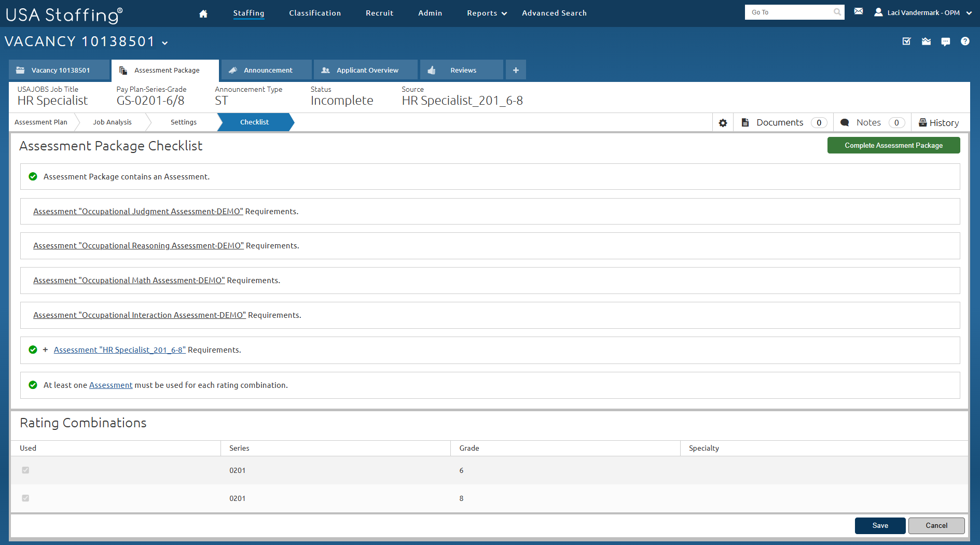Open the gear settings icon
The image size is (980, 545).
click(x=723, y=123)
